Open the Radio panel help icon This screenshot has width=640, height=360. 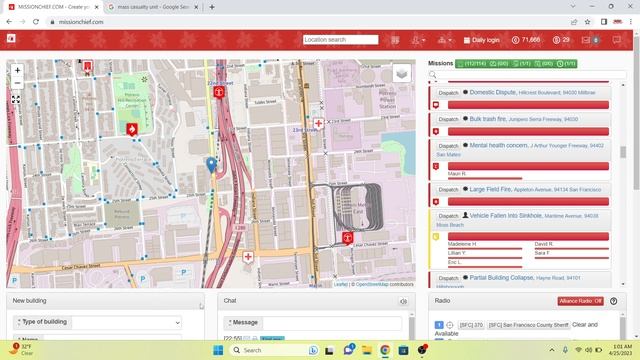tap(613, 301)
